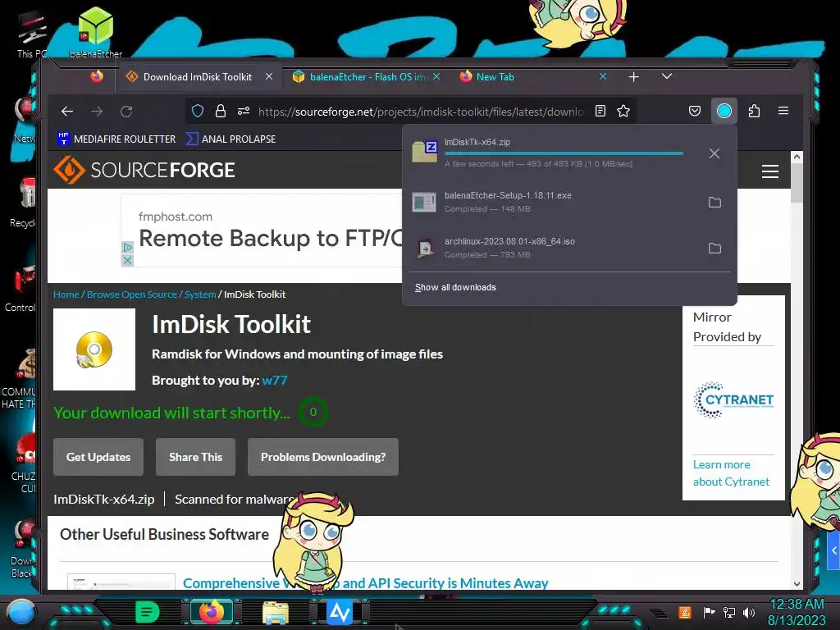Open the Browse Open Source breadcrumb link
The width and height of the screenshot is (840, 630).
point(132,294)
